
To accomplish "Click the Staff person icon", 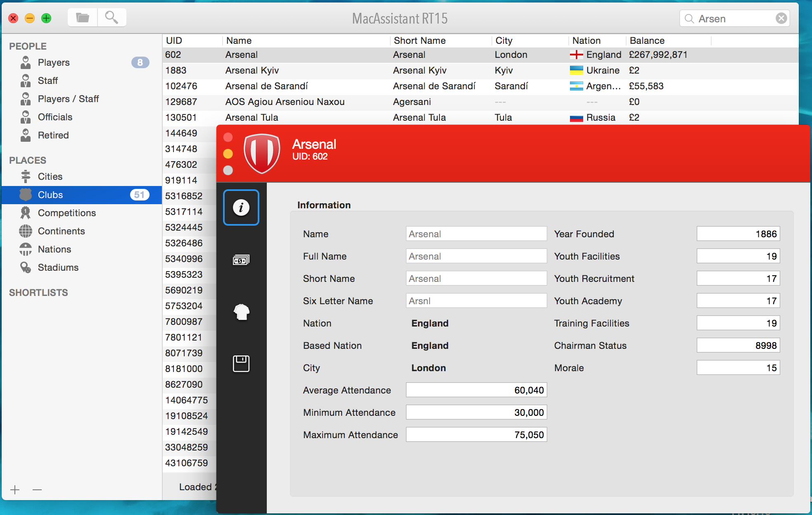I will click(x=26, y=81).
